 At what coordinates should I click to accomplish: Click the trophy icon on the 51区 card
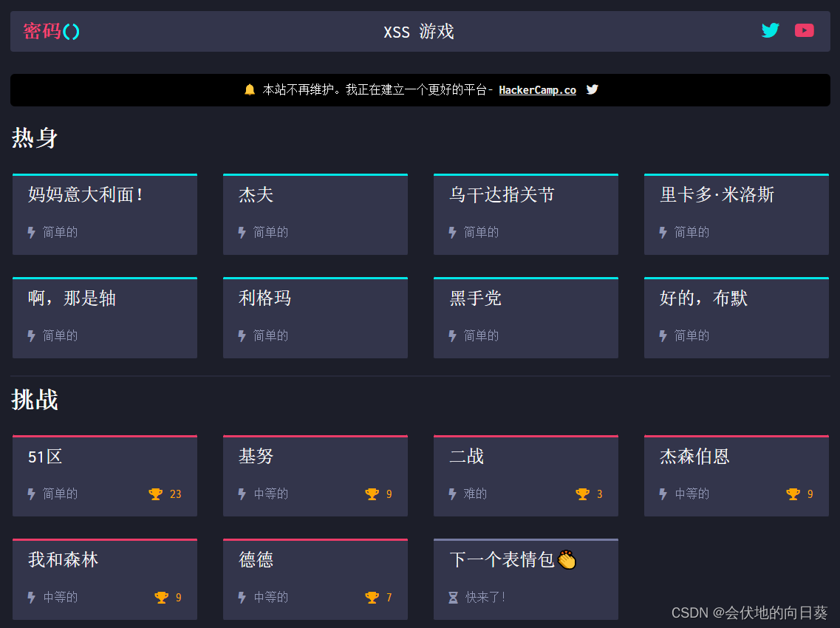(155, 494)
